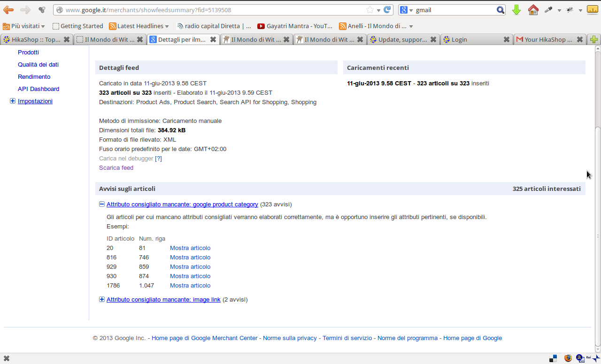Click 'Mostra articolo' for article ID 1786
This screenshot has height=364, width=601.
190,285
